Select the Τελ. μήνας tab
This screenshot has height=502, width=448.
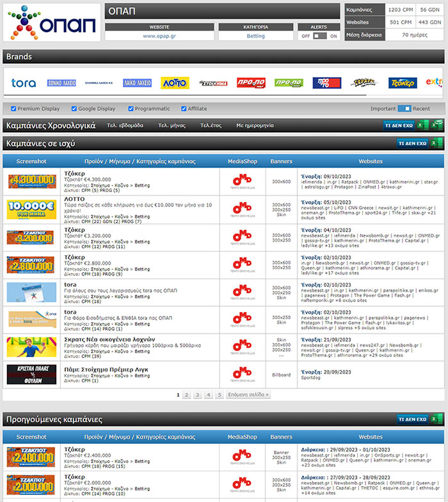pos(172,126)
